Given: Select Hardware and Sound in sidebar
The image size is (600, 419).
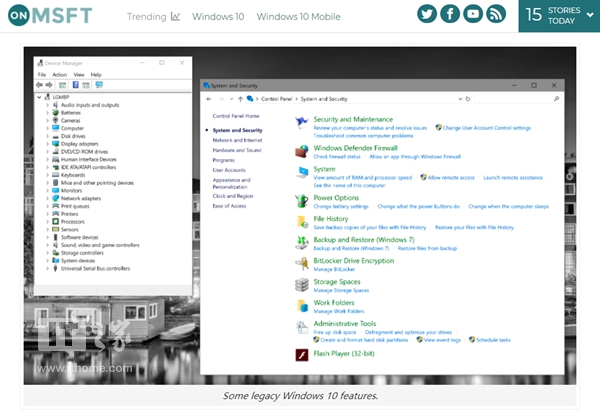Looking at the screenshot, I should pyautogui.click(x=237, y=150).
